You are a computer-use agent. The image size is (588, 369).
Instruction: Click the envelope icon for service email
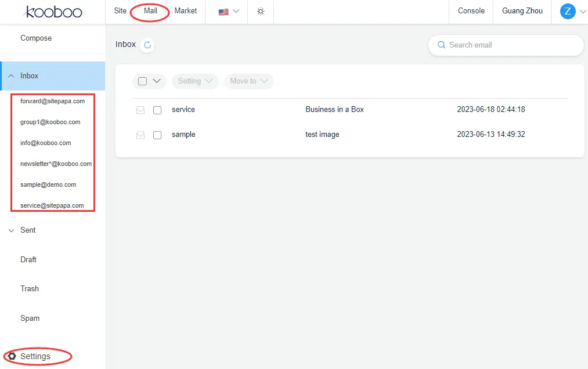(x=140, y=110)
